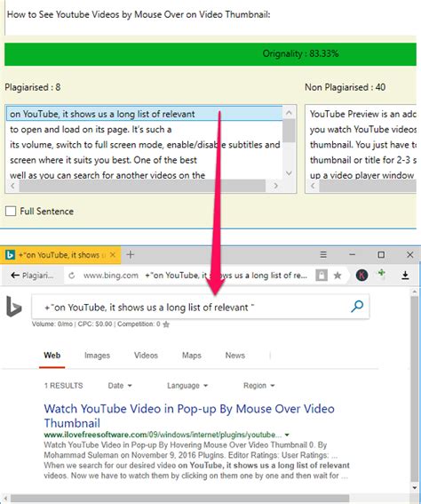Viewport: 421px width, 504px height.
Task: Select plagiarised line "to open and load on its page"
Action: point(144,129)
